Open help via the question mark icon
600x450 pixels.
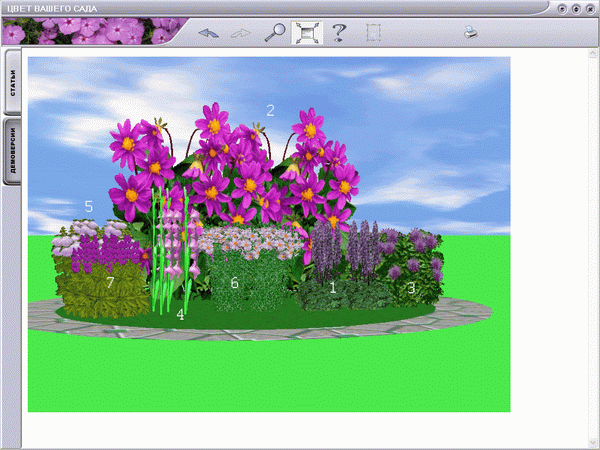click(339, 33)
